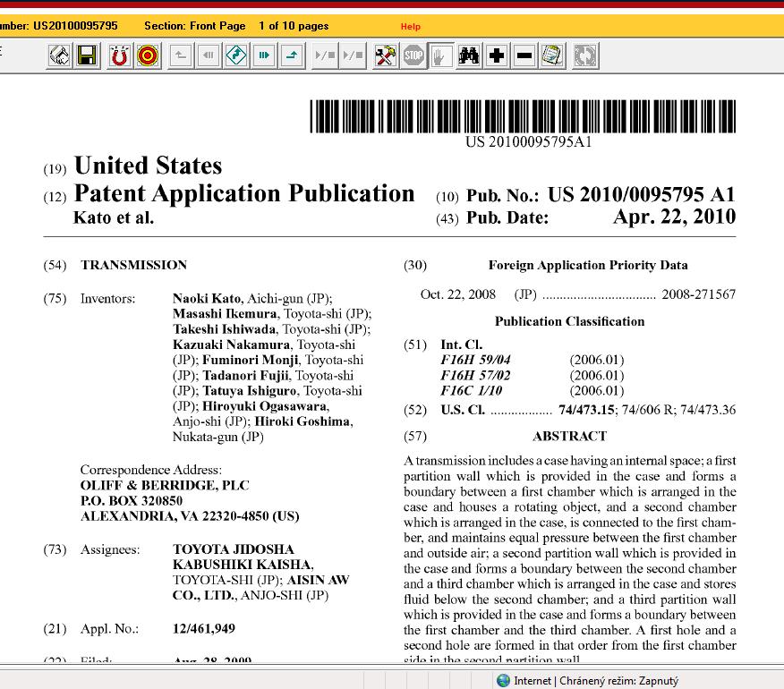Click the 'TRANSMISSION' title
This screenshot has height=689, width=784.
134,265
